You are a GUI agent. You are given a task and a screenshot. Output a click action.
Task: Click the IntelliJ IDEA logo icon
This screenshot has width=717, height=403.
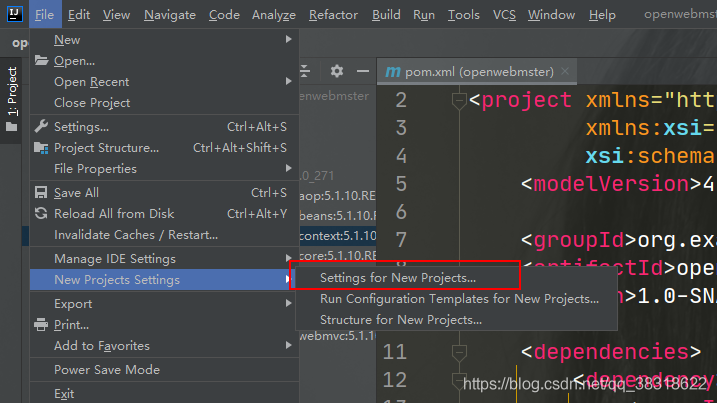14,14
